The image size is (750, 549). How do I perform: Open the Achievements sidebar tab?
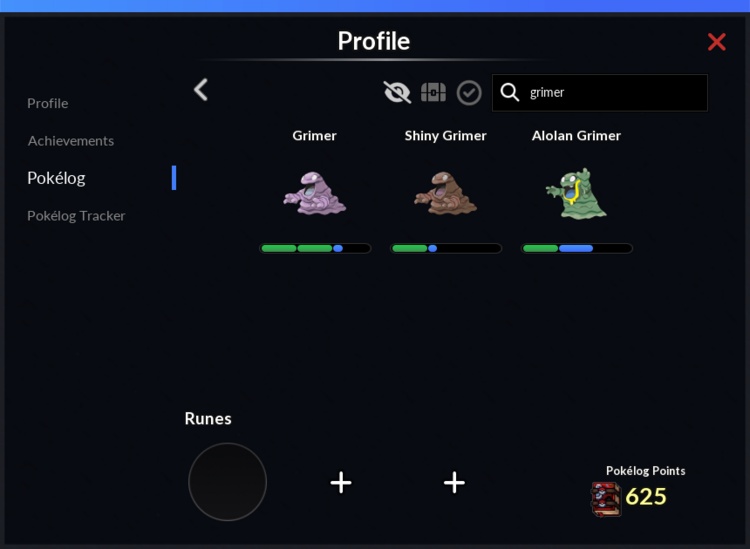[71, 141]
